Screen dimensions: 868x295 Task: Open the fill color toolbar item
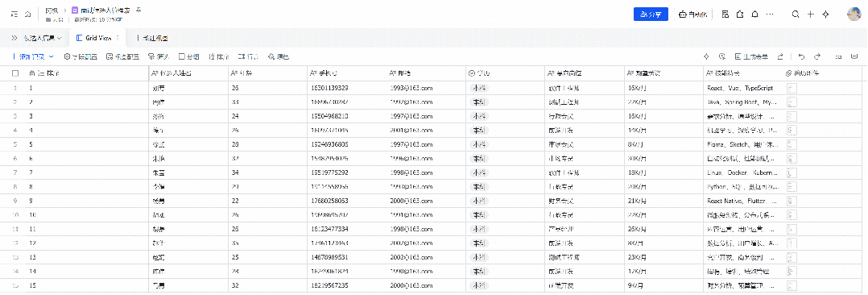pyautogui.click(x=279, y=56)
